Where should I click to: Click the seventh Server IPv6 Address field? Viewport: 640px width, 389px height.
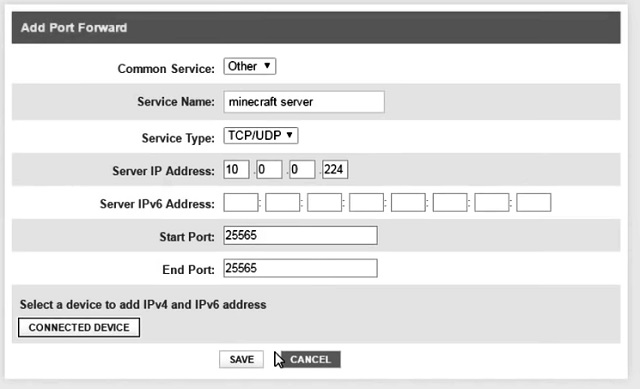[491, 202]
